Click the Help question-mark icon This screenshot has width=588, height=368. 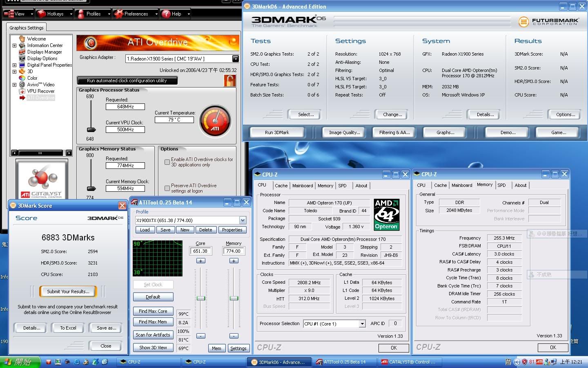(x=166, y=14)
